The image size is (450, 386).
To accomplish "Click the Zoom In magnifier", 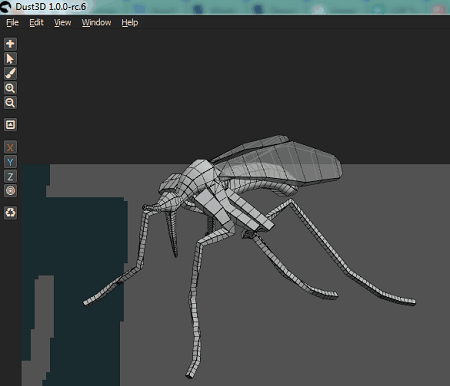I will [x=10, y=88].
